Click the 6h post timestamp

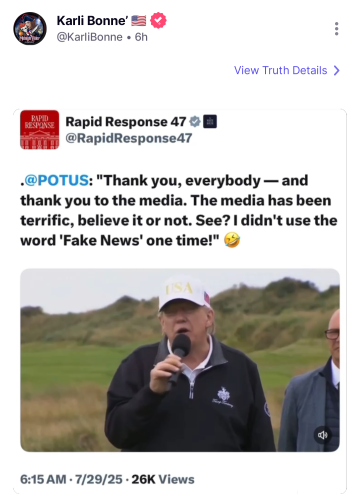(x=141, y=37)
